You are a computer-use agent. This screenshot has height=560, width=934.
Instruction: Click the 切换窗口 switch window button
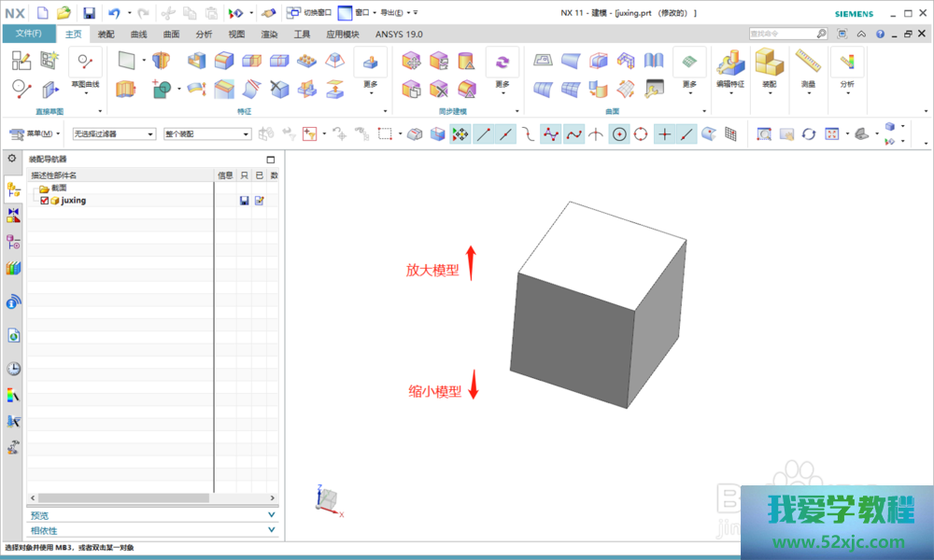tap(308, 13)
